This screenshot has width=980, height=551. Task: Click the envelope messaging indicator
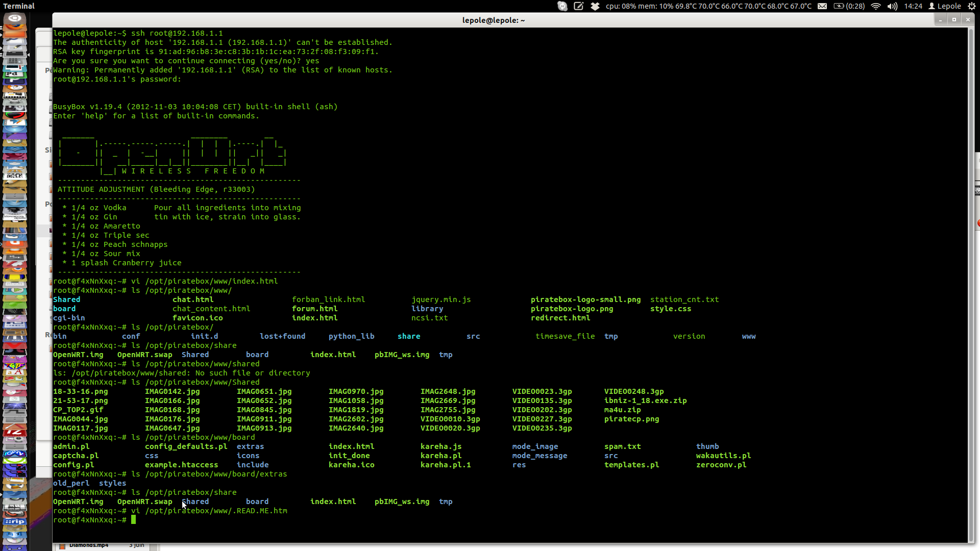(822, 6)
